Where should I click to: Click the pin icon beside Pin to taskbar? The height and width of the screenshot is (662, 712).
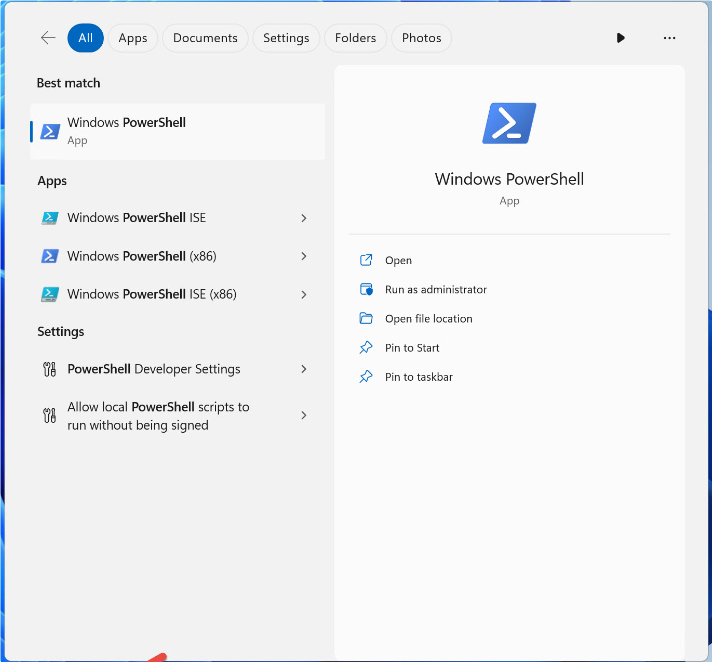tap(366, 376)
